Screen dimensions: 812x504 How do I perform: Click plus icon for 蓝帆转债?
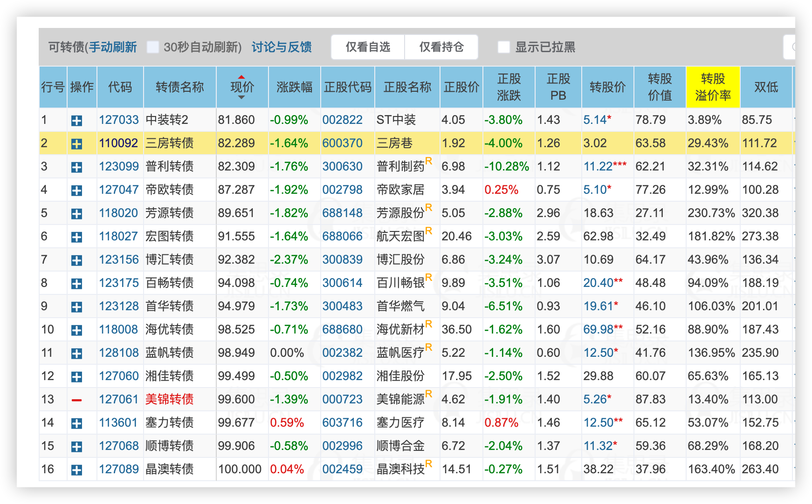76,354
